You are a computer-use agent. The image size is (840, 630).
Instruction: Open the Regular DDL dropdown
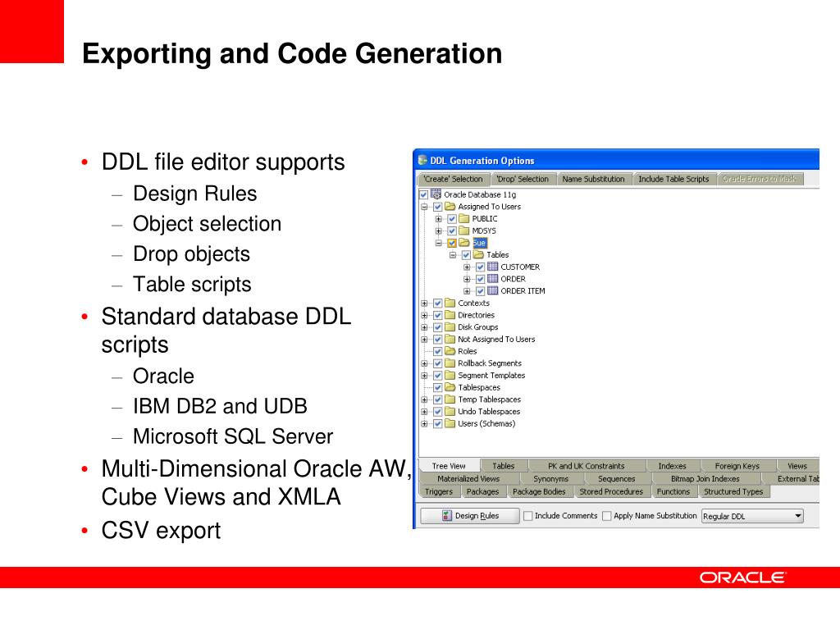[x=752, y=517]
